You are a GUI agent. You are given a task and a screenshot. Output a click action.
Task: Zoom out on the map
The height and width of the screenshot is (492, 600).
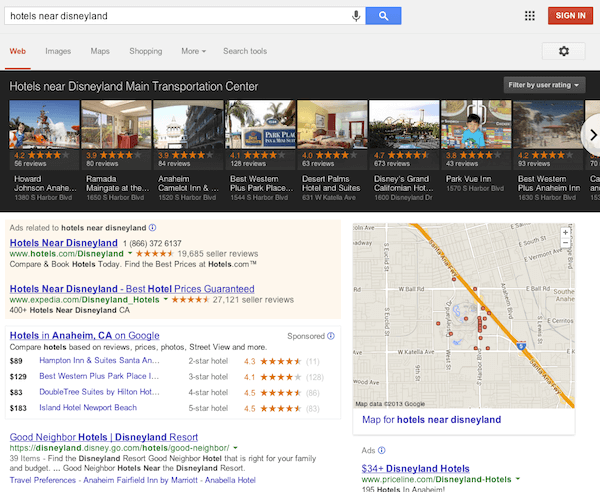coord(566,243)
